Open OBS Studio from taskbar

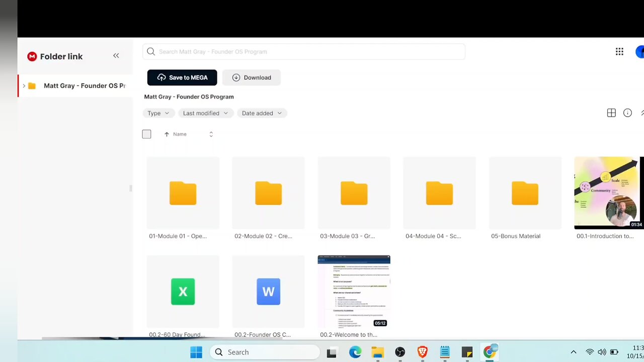[x=400, y=352]
